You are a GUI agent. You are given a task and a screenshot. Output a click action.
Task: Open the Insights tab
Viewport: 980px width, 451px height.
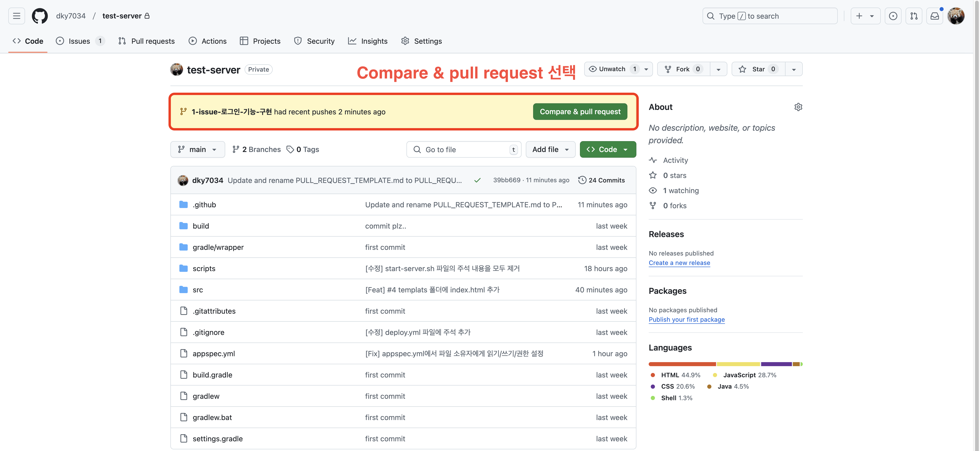tap(367, 41)
